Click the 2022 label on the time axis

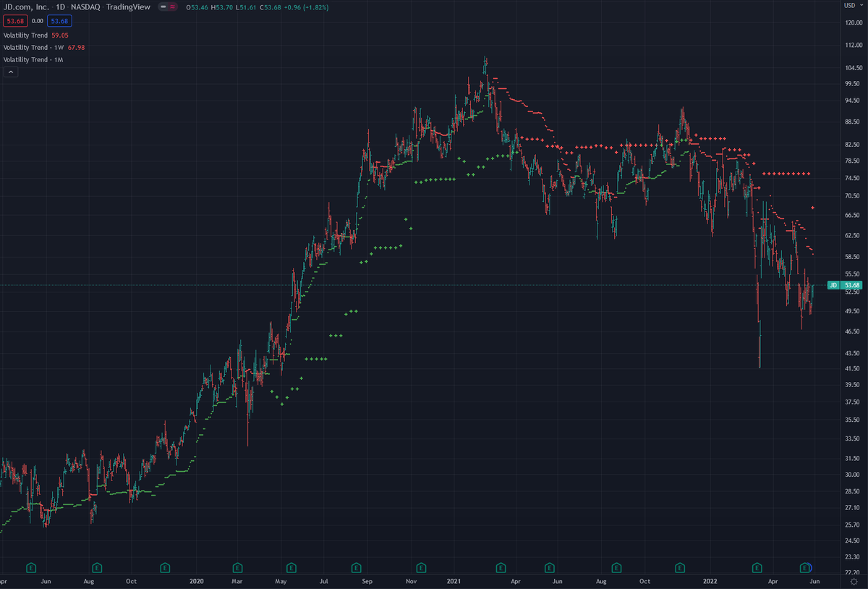tap(710, 581)
